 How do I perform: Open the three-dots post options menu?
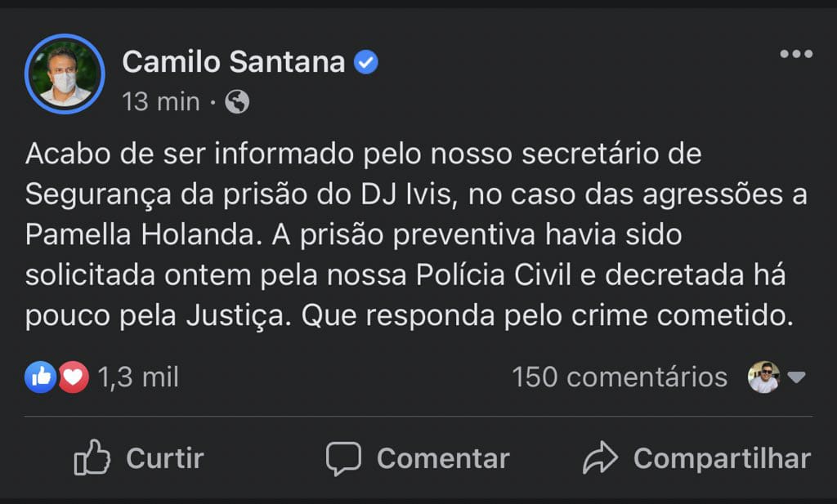click(795, 55)
